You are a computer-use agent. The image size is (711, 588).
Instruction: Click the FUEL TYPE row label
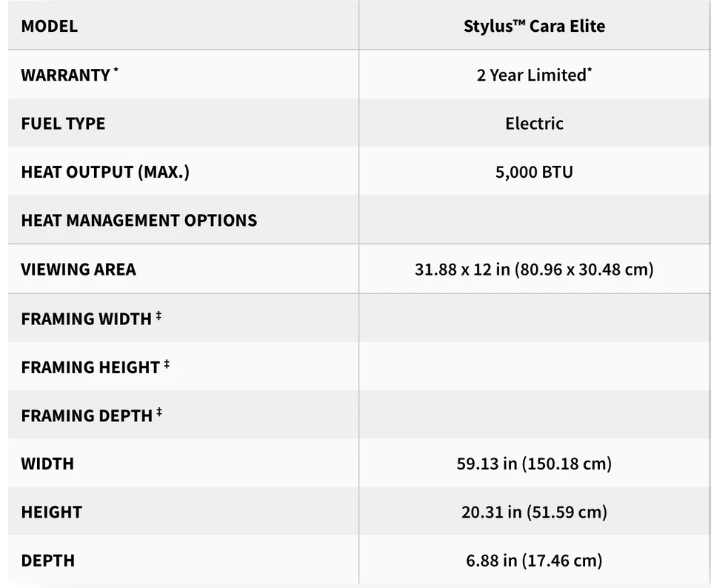63,123
